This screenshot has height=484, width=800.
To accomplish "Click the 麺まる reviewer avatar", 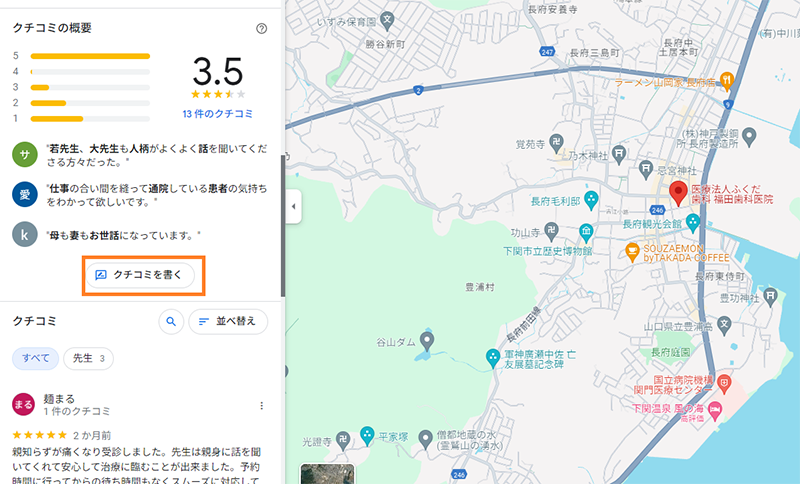I will click(x=23, y=405).
